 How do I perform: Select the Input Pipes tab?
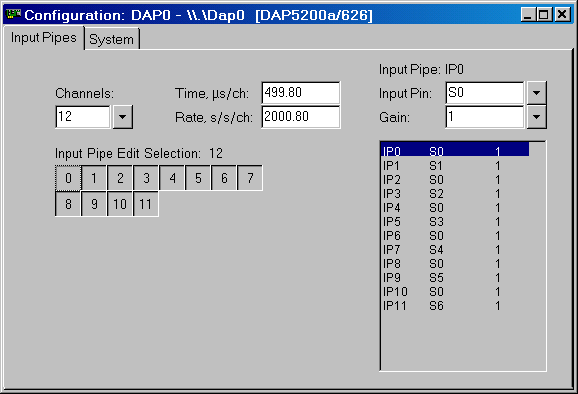point(43,38)
